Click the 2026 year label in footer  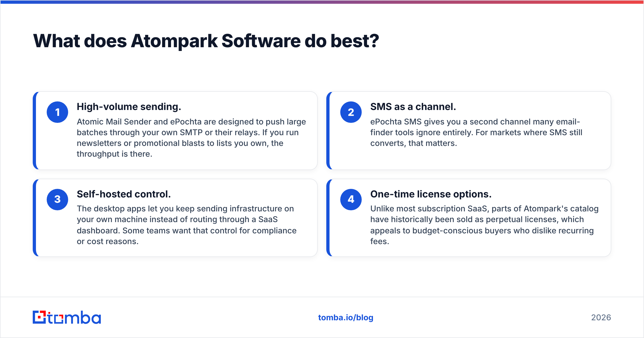click(601, 318)
